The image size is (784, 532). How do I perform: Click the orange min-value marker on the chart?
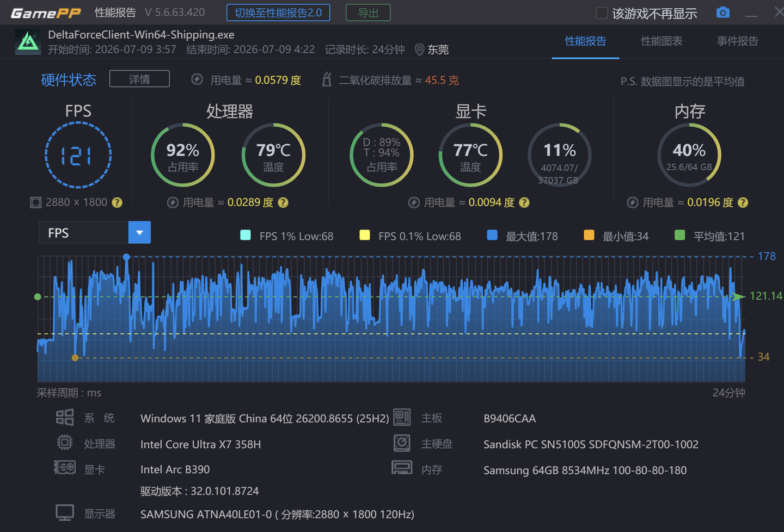tap(75, 357)
